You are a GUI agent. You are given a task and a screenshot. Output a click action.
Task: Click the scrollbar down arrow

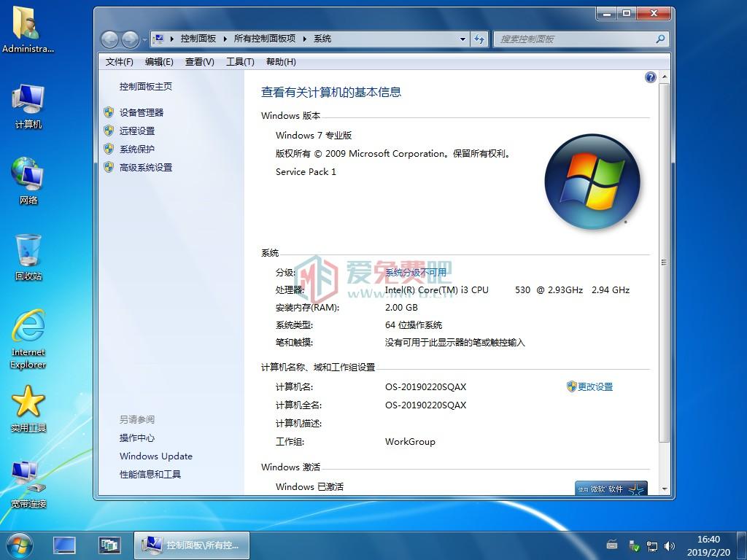pyautogui.click(x=665, y=489)
